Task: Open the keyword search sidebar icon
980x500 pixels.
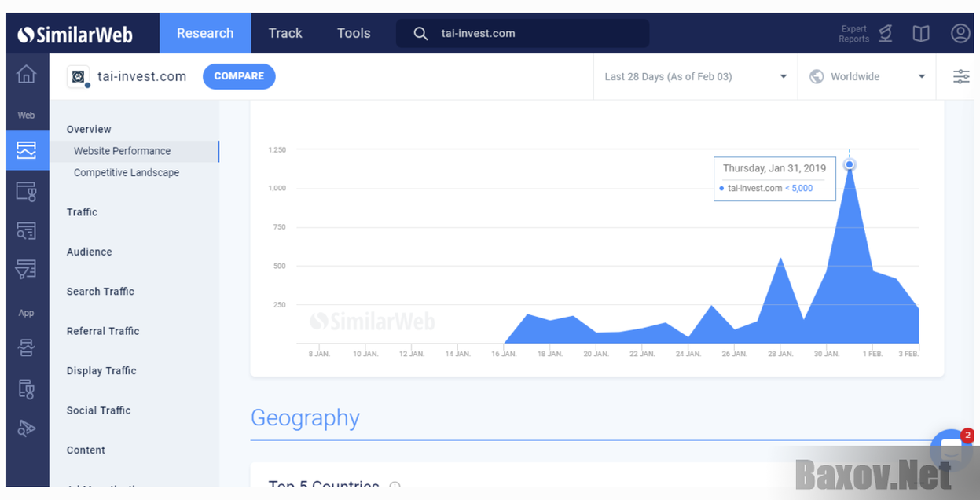Action: (x=27, y=230)
